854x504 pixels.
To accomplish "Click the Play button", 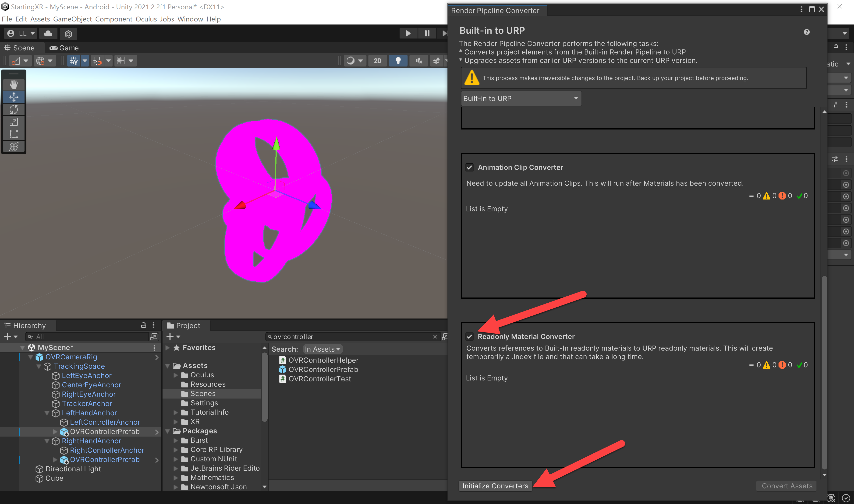I will (408, 33).
